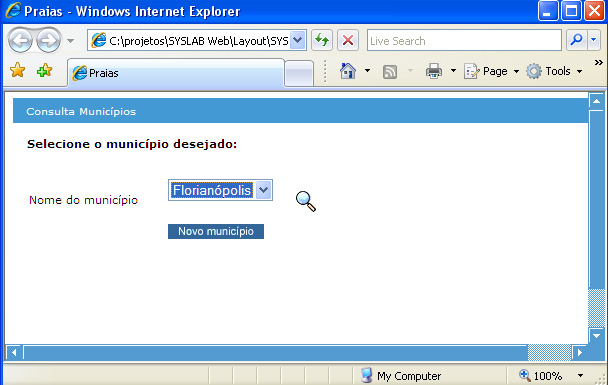Click the magnifier search icon beside município
Screen dimensions: 608x385
click(306, 201)
